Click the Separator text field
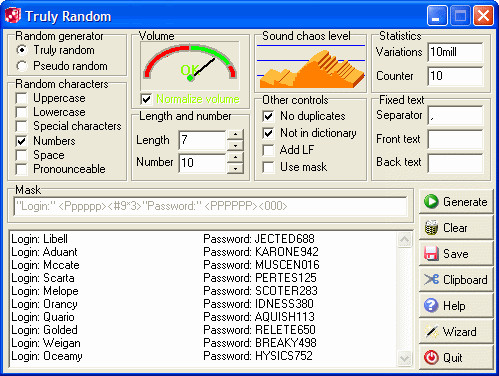This screenshot has height=376, width=499. (455, 115)
